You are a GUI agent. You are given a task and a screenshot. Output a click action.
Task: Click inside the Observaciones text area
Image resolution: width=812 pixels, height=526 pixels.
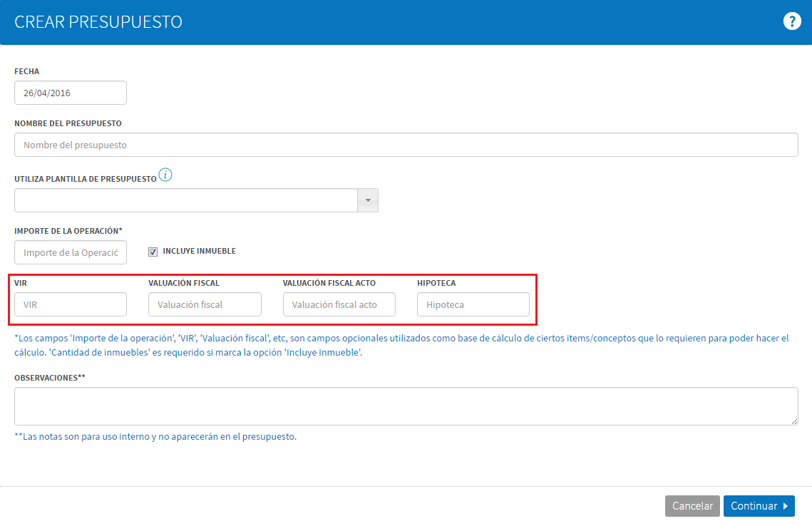[x=406, y=406]
